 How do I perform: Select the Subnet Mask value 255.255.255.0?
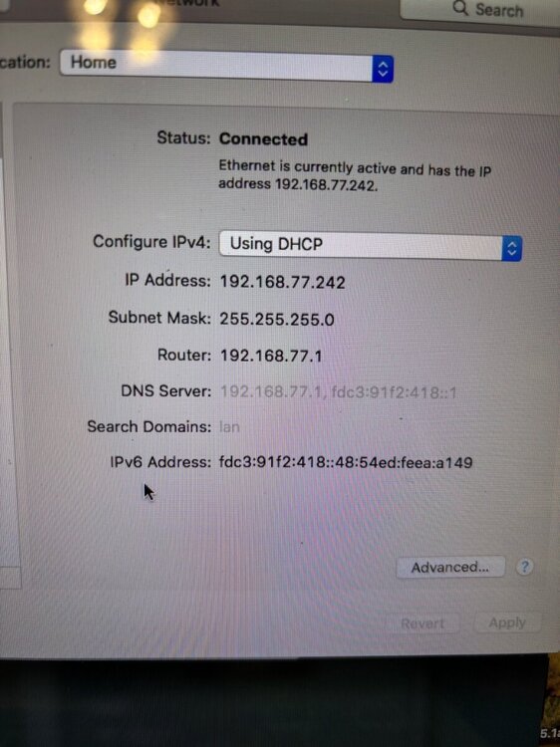277,319
